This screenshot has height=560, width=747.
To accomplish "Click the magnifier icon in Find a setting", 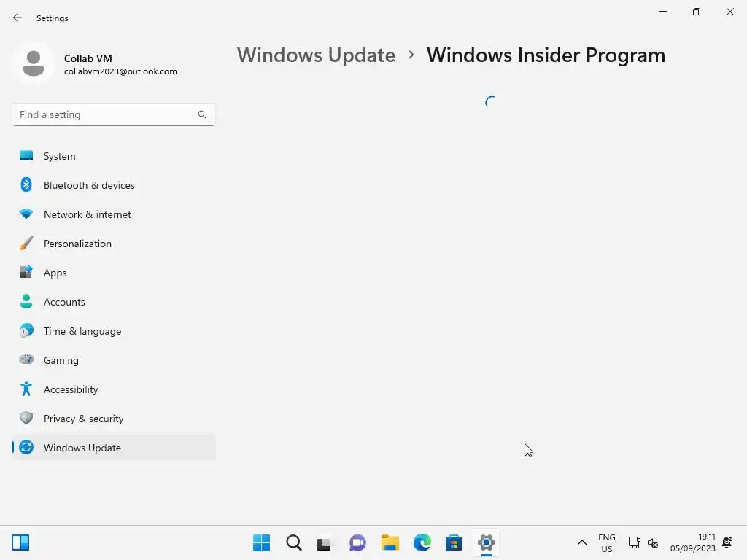I will tap(202, 114).
